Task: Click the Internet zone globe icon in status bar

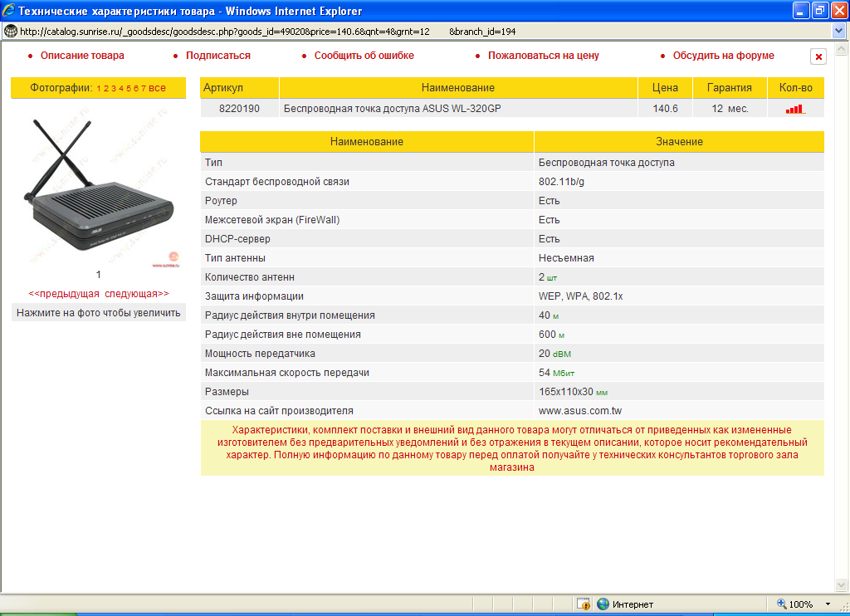Action: (603, 604)
